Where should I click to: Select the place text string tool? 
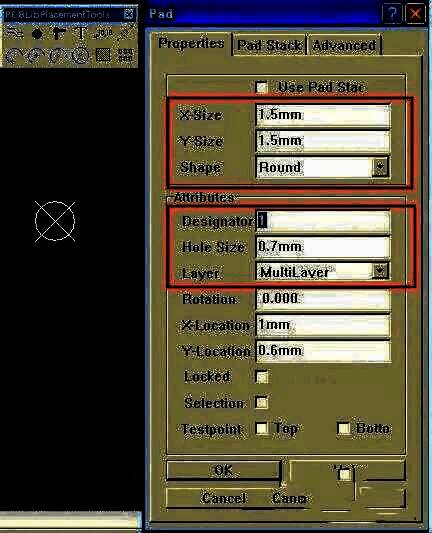tap(81, 34)
